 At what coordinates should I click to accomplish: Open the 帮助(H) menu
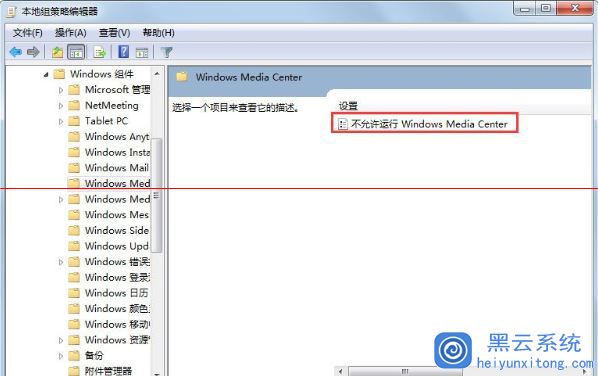pos(159,33)
